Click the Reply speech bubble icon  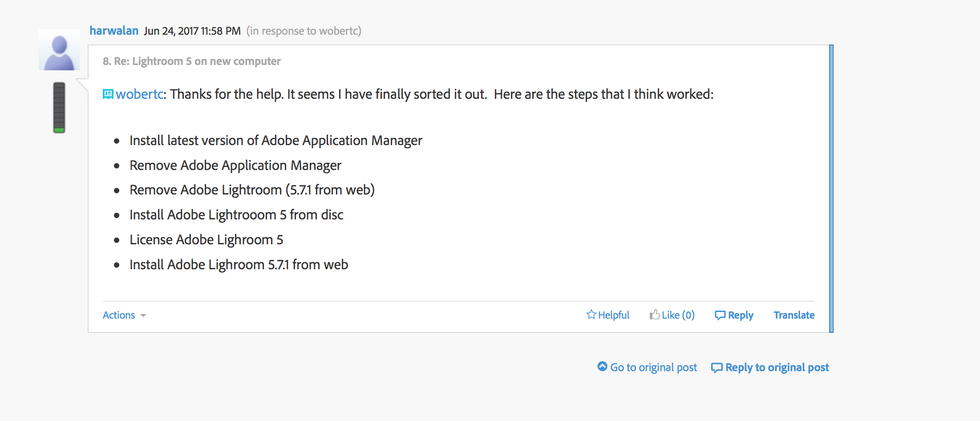click(x=720, y=315)
